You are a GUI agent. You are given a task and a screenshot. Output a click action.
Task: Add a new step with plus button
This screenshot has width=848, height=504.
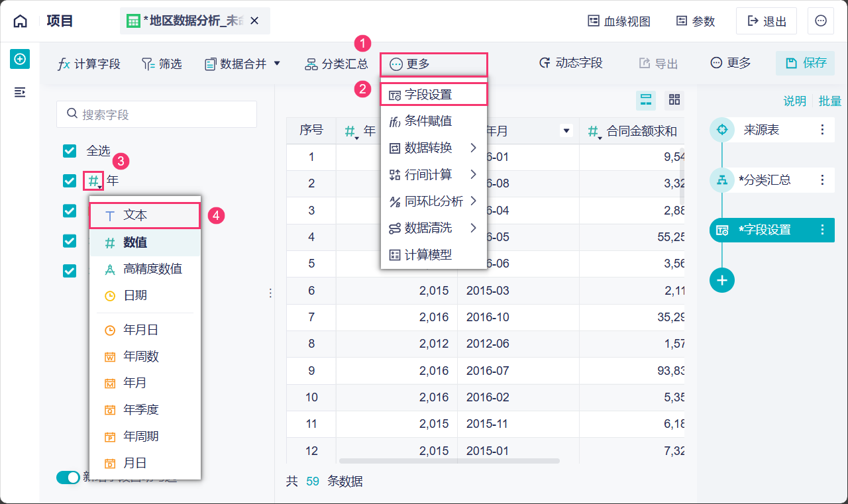722,280
